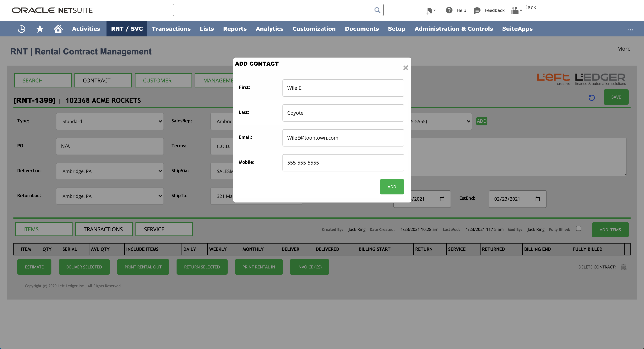This screenshot has height=349, width=644.
Task: Select the ITEMS tab
Action: coord(44,229)
